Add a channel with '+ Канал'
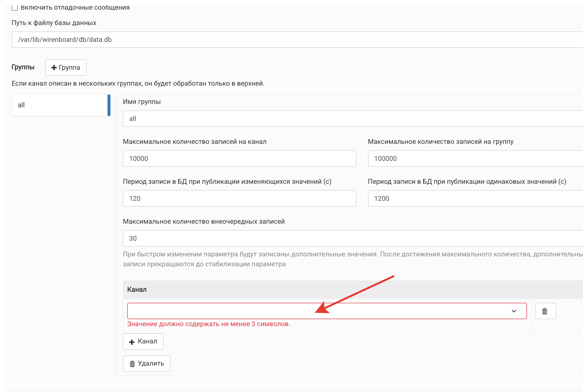The image size is (583, 392). point(143,341)
